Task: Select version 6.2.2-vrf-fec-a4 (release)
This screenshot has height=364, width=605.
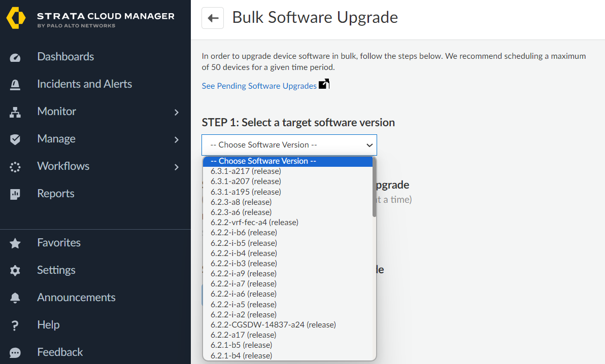Action: pos(254,223)
